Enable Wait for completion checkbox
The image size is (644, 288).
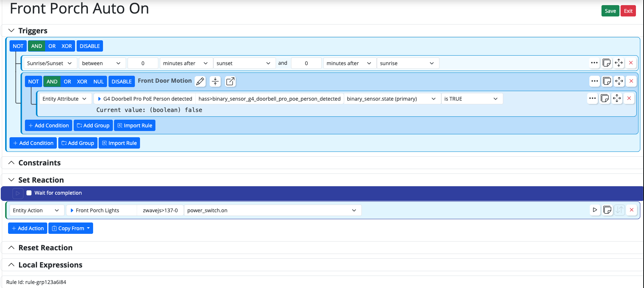pos(29,193)
